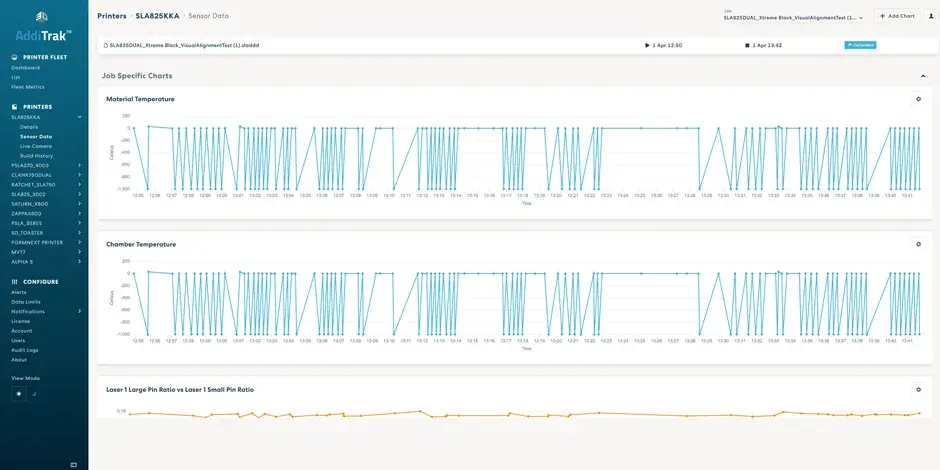Expand the ALPHA 5 printer

[x=80, y=261]
